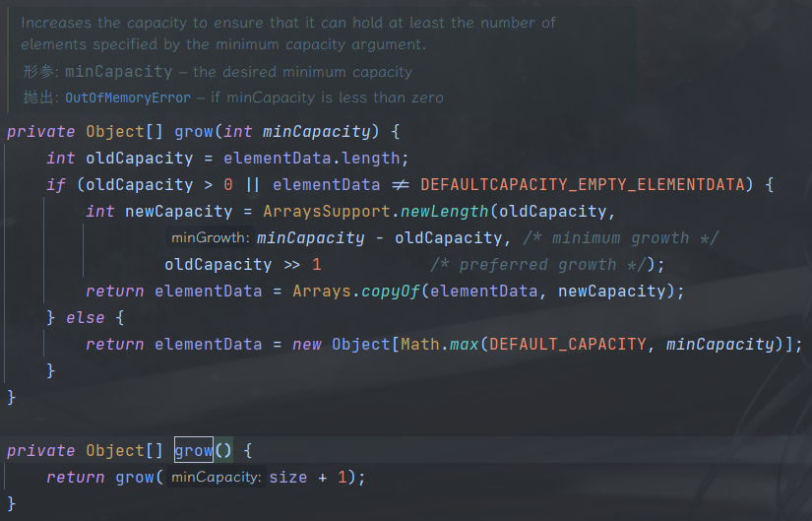Click the newLength method call
The width and height of the screenshot is (812, 521).
tap(444, 211)
